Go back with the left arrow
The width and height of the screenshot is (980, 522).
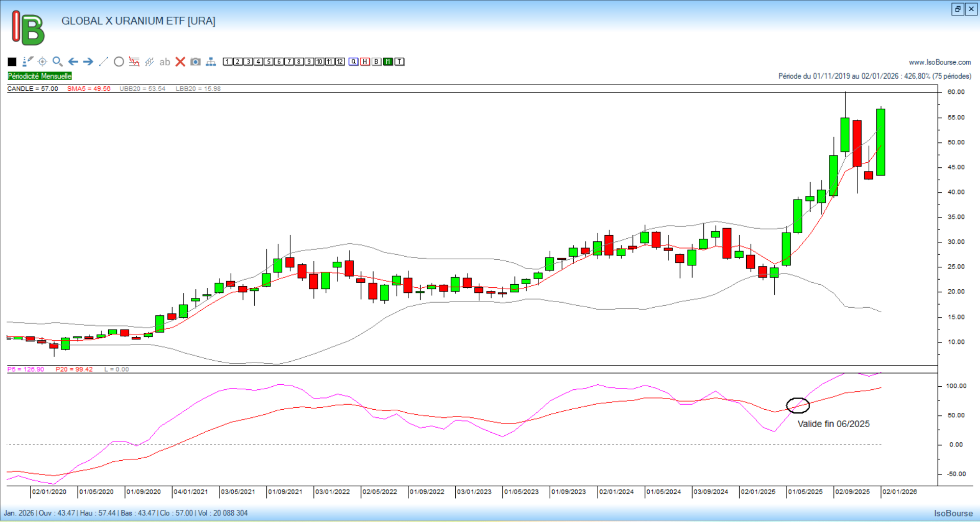73,62
